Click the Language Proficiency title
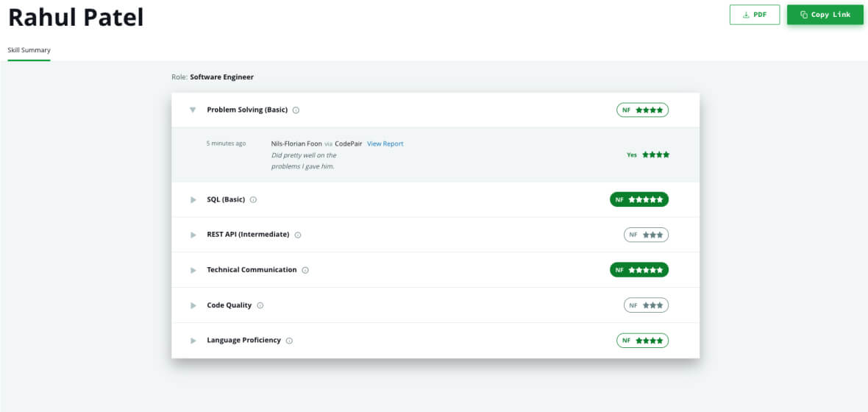 click(243, 340)
